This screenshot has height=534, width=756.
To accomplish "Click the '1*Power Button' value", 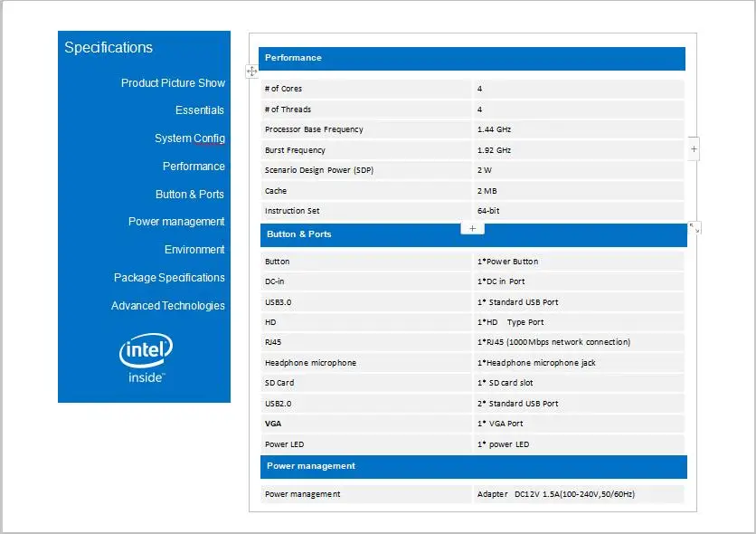I will pos(507,262).
